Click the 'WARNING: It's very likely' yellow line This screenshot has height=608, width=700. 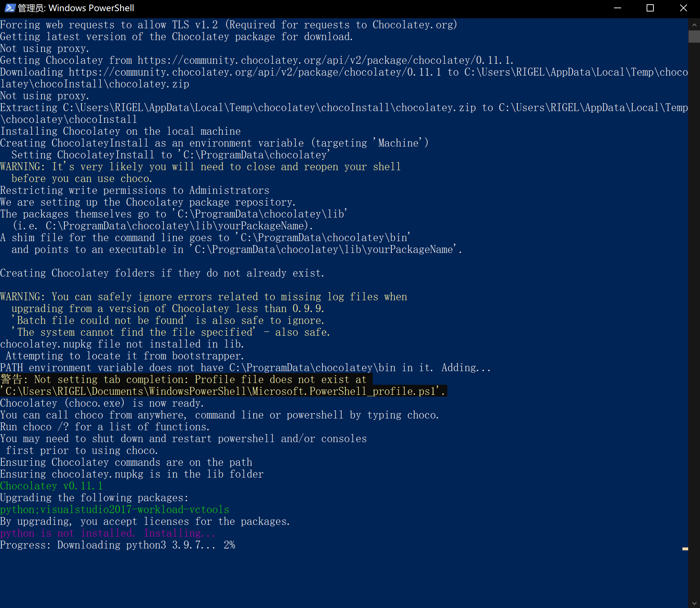coord(200,167)
